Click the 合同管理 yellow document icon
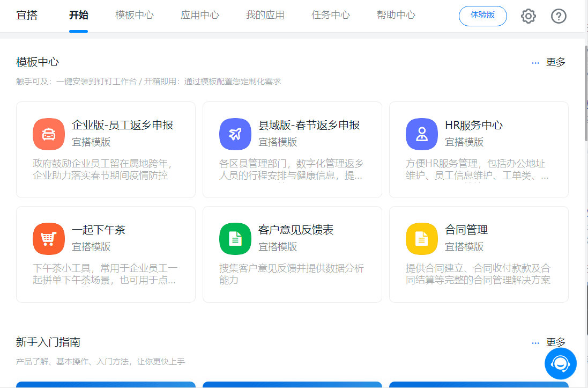588x388 pixels. [422, 238]
